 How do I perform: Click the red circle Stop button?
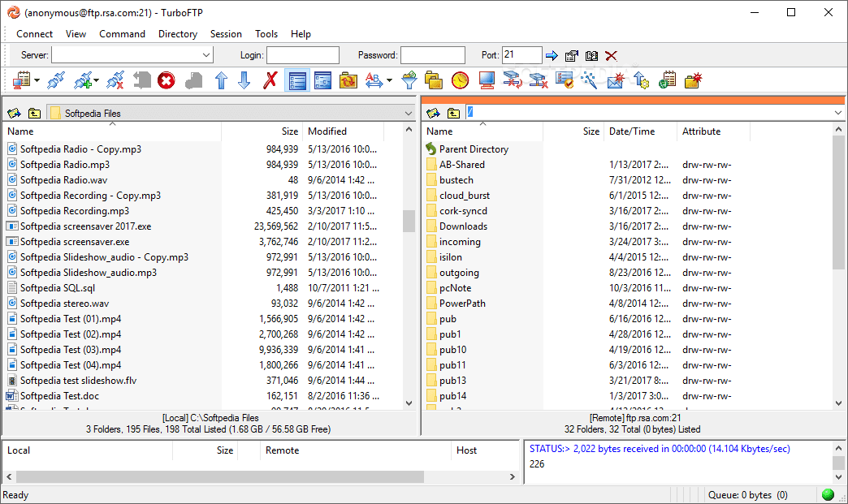167,81
